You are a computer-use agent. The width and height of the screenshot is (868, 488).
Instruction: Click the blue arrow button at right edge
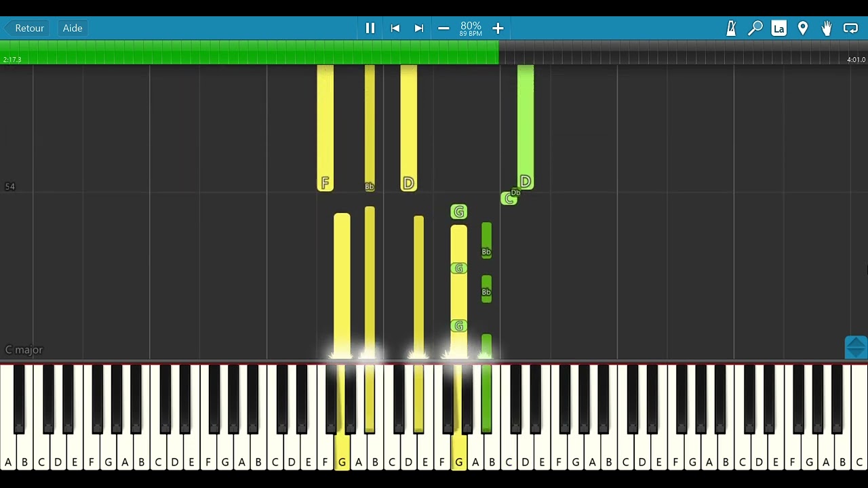pyautogui.click(x=856, y=347)
